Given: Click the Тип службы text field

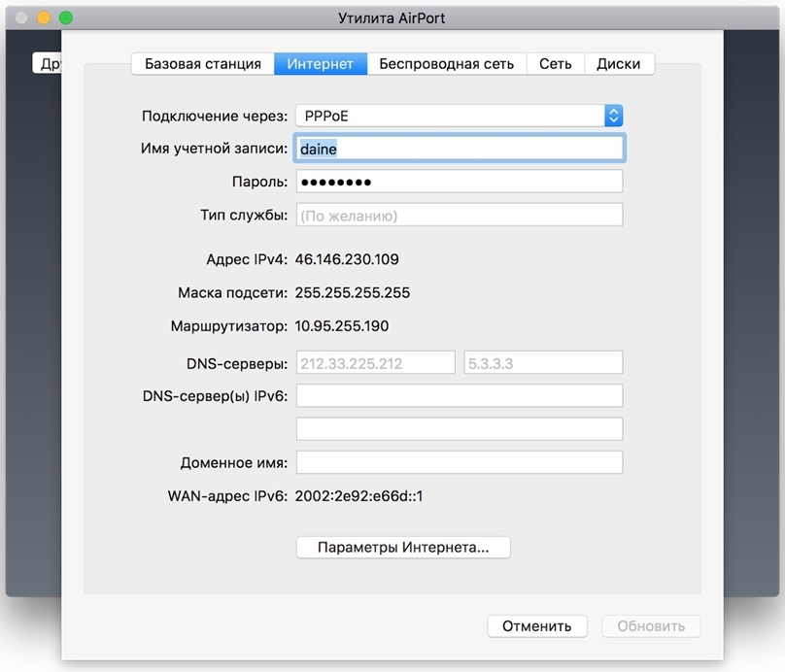Looking at the screenshot, I should pyautogui.click(x=459, y=215).
